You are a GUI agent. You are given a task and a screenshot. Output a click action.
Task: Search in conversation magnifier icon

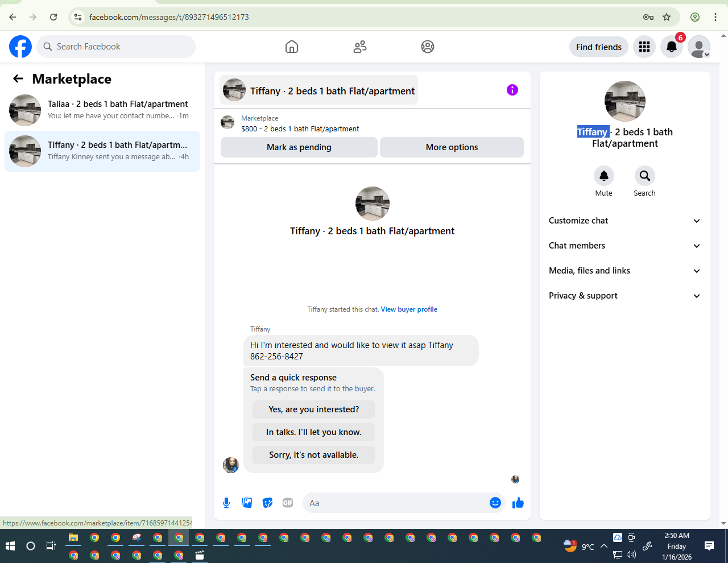[645, 176]
